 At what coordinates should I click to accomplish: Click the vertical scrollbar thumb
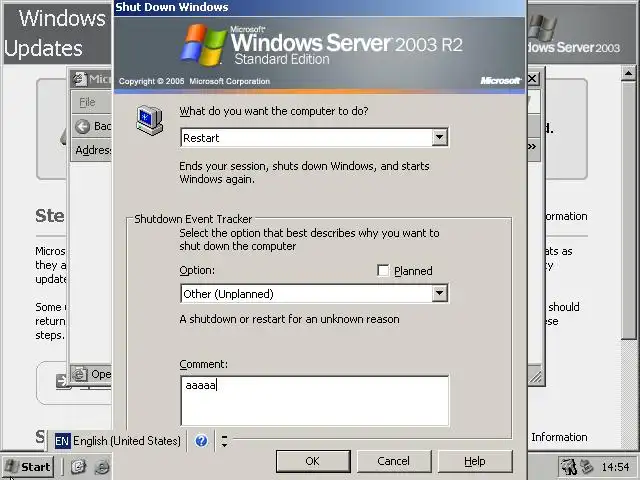[x=629, y=210]
